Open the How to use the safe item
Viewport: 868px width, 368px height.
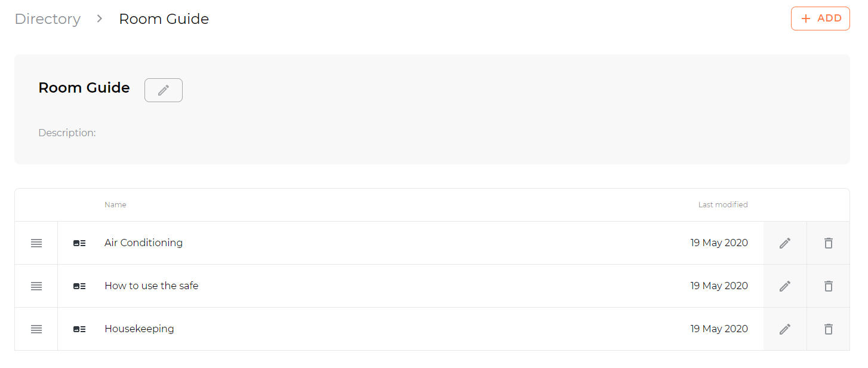[x=151, y=286]
